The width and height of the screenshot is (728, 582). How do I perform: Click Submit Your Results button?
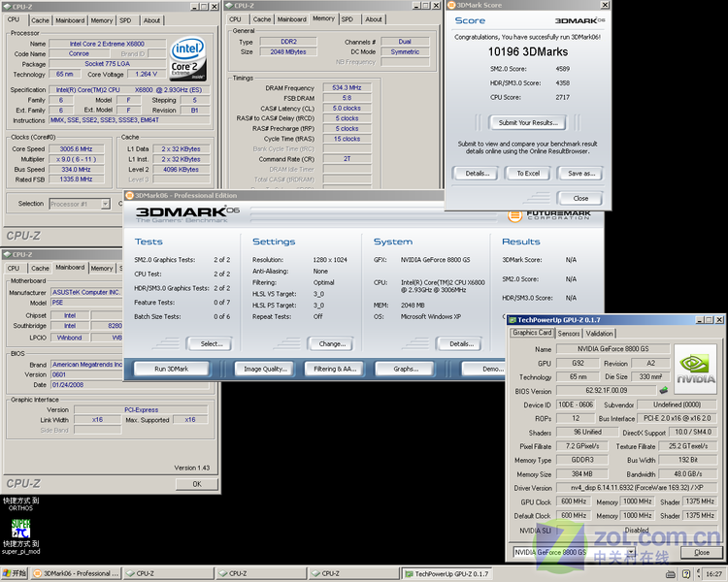click(x=528, y=122)
